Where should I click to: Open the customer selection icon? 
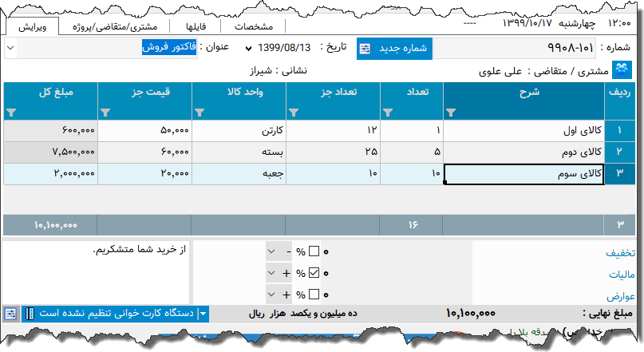click(x=622, y=69)
